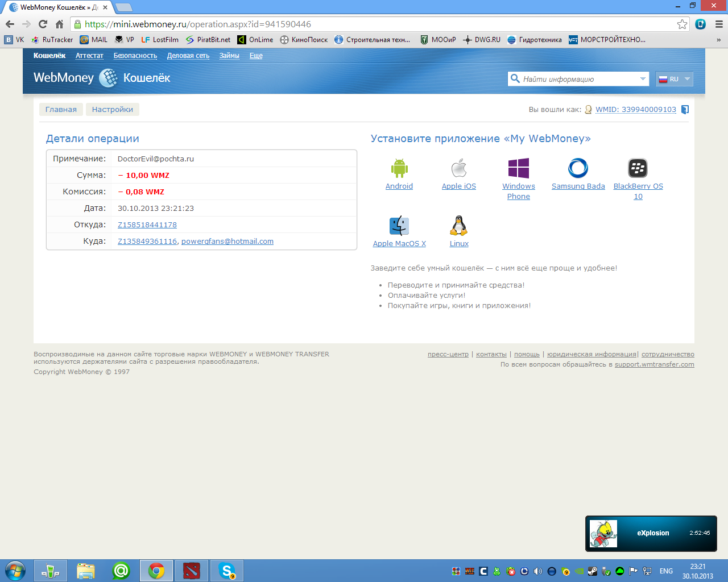The height and width of the screenshot is (582, 728).
Task: Switch to the Главная tab
Action: (61, 110)
